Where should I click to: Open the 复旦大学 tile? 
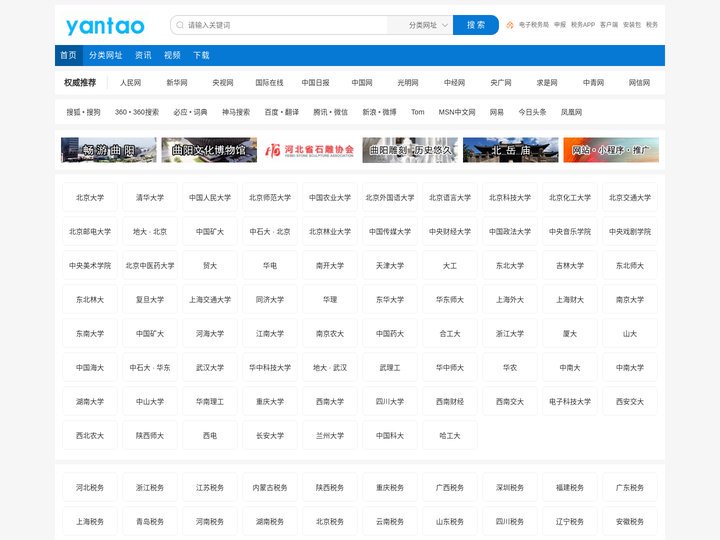point(150,299)
